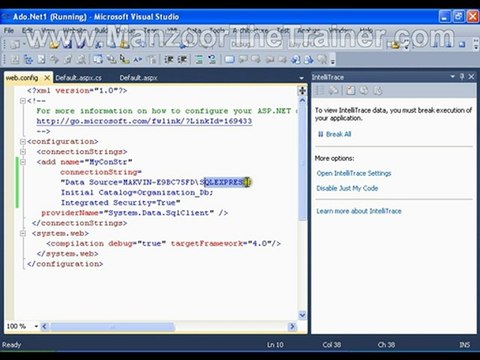Click fourth icon in IntelliTrace toolbar
The image size is (480, 360).
[364, 90]
